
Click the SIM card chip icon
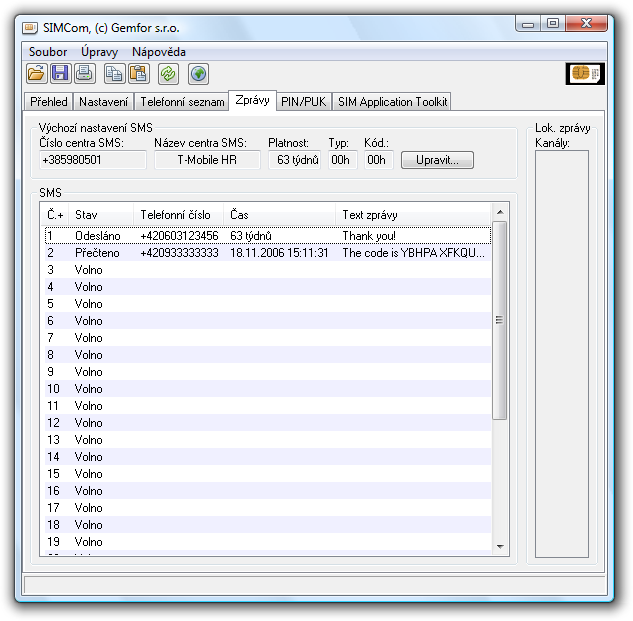tap(585, 74)
